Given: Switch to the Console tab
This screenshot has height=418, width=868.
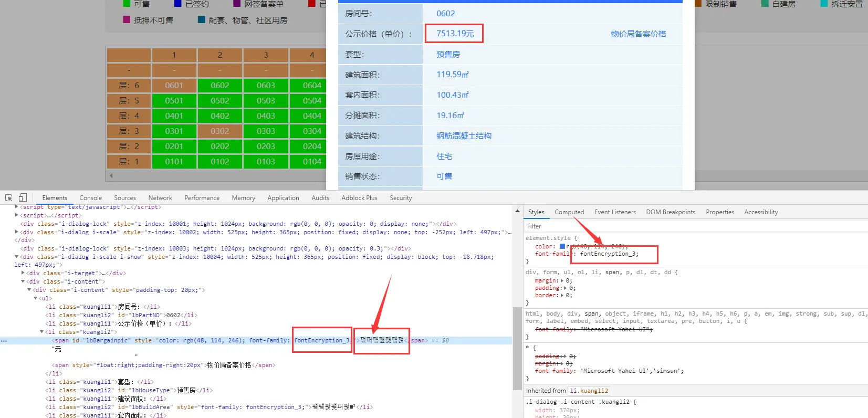Looking at the screenshot, I should 90,198.
